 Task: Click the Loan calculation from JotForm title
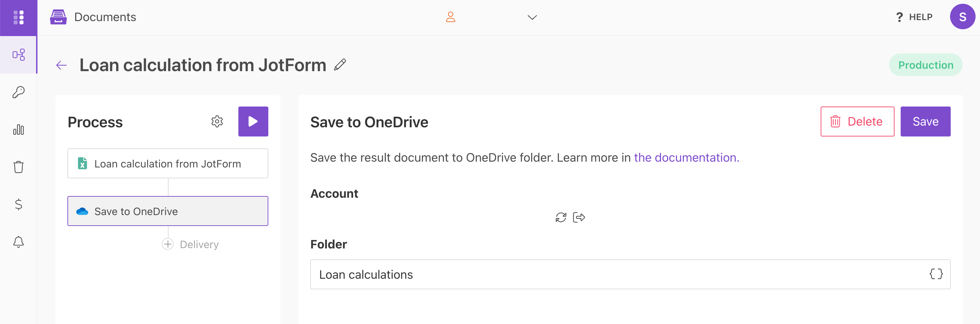click(x=203, y=65)
